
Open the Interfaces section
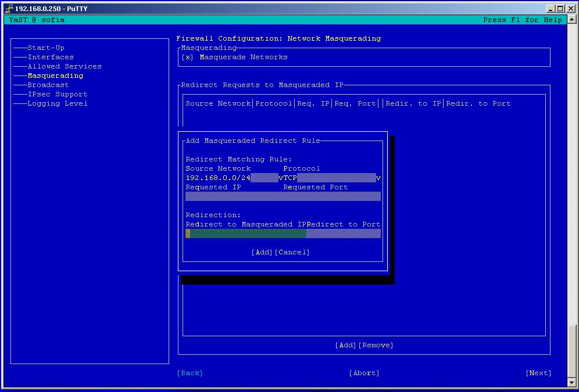pos(51,57)
